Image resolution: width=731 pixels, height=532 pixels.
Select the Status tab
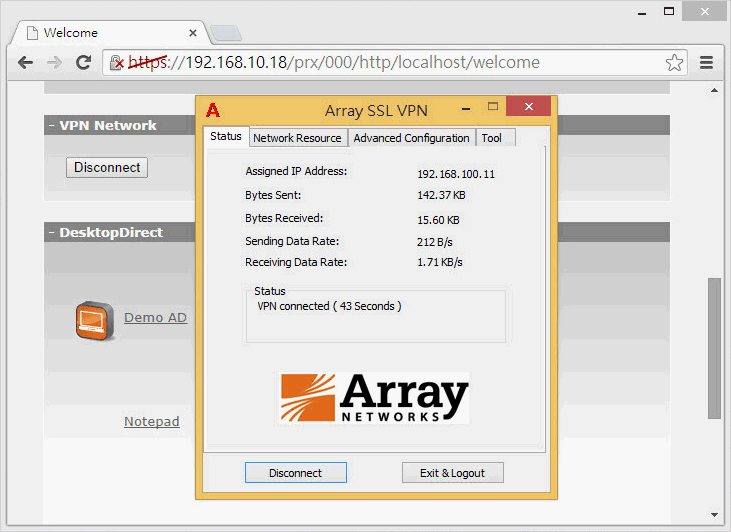click(226, 136)
